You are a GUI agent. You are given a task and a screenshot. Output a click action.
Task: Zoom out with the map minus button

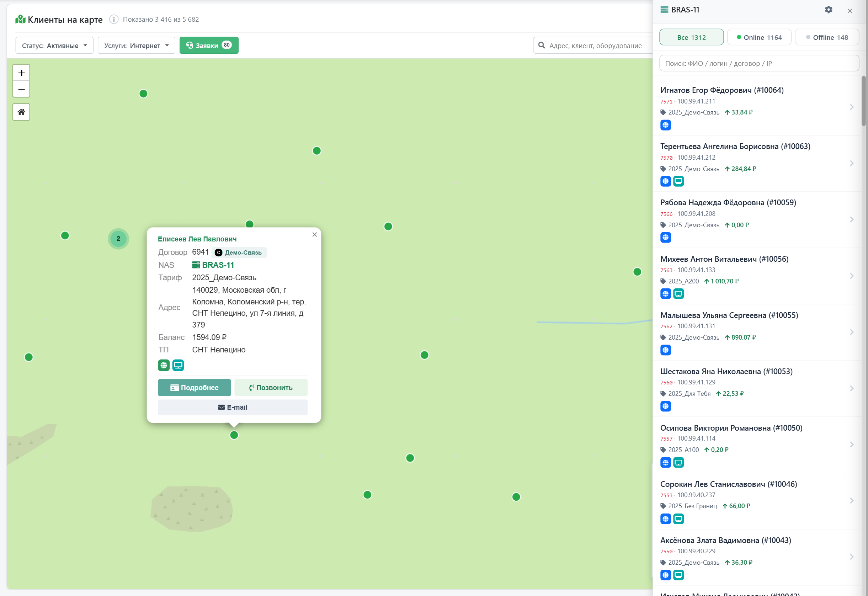pos(21,89)
